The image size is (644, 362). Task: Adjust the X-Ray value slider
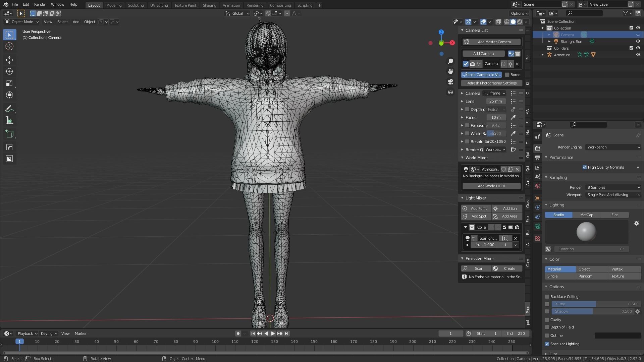click(596, 304)
